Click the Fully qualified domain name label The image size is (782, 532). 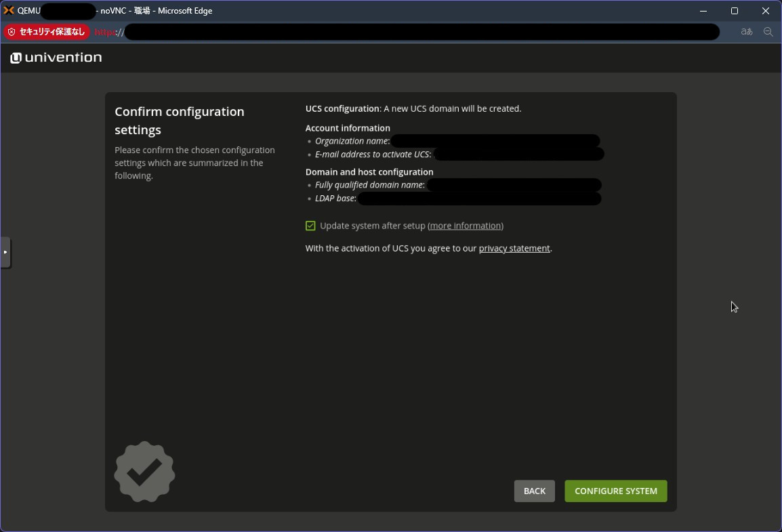(x=369, y=185)
